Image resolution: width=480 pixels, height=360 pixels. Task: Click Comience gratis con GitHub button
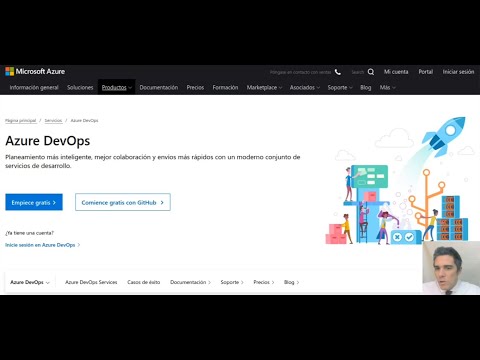123,202
